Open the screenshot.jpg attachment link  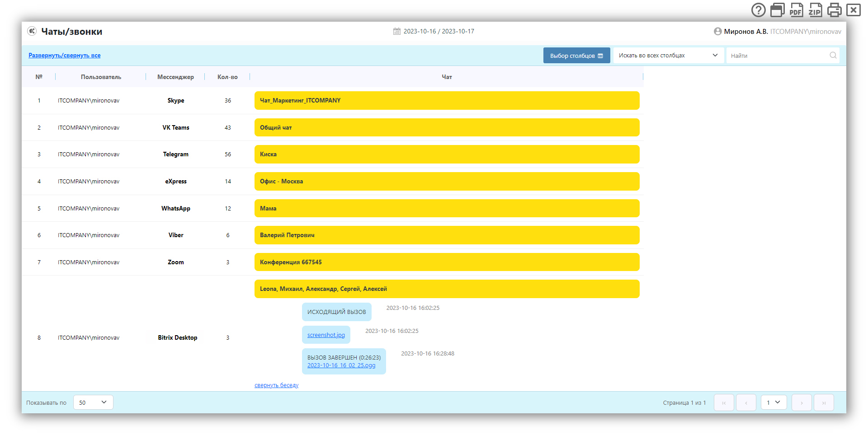pos(326,335)
